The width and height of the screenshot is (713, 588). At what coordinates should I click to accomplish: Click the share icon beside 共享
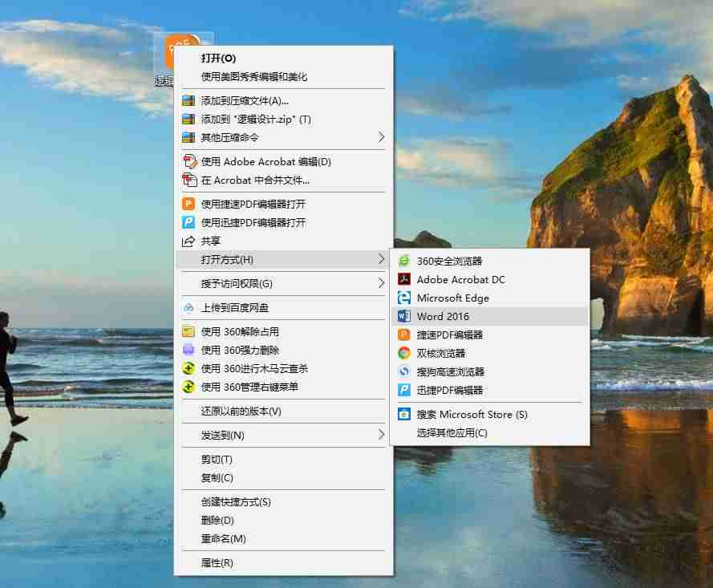(x=188, y=241)
